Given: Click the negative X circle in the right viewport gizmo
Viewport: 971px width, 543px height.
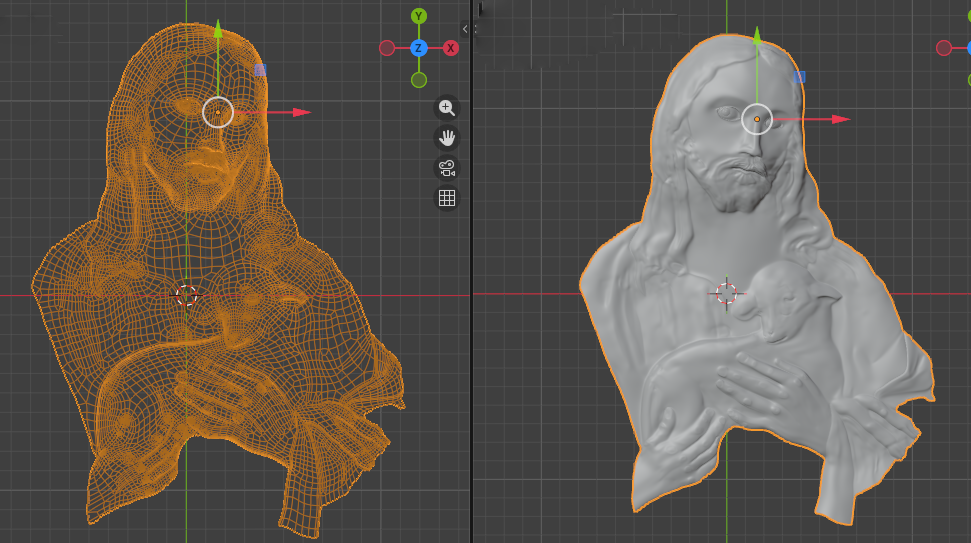Looking at the screenshot, I should point(944,48).
